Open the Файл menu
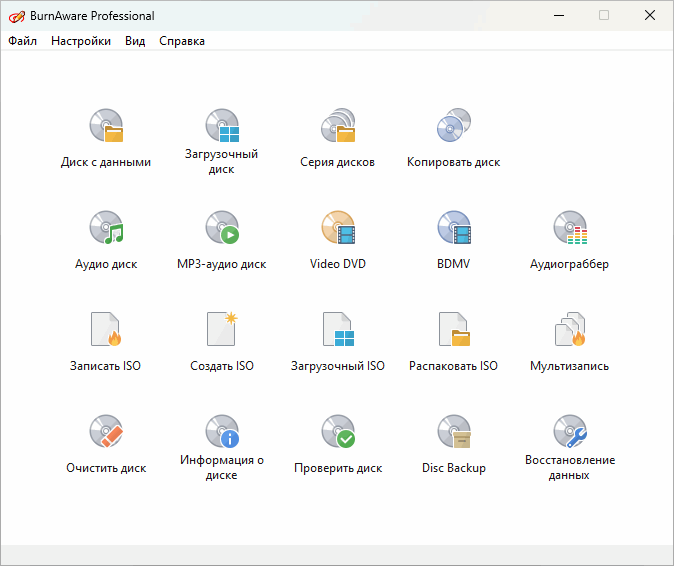 (22, 41)
